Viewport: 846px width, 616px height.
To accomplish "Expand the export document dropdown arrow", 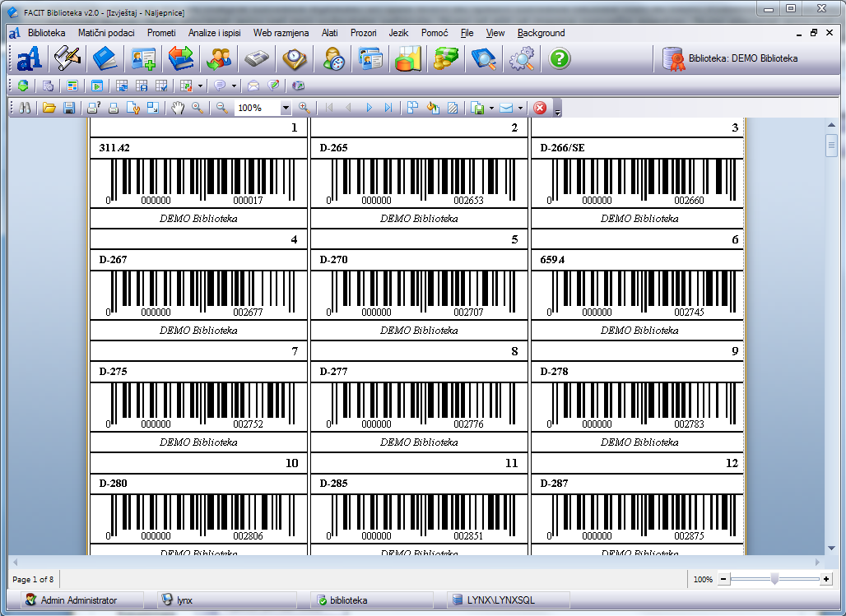I will [491, 108].
